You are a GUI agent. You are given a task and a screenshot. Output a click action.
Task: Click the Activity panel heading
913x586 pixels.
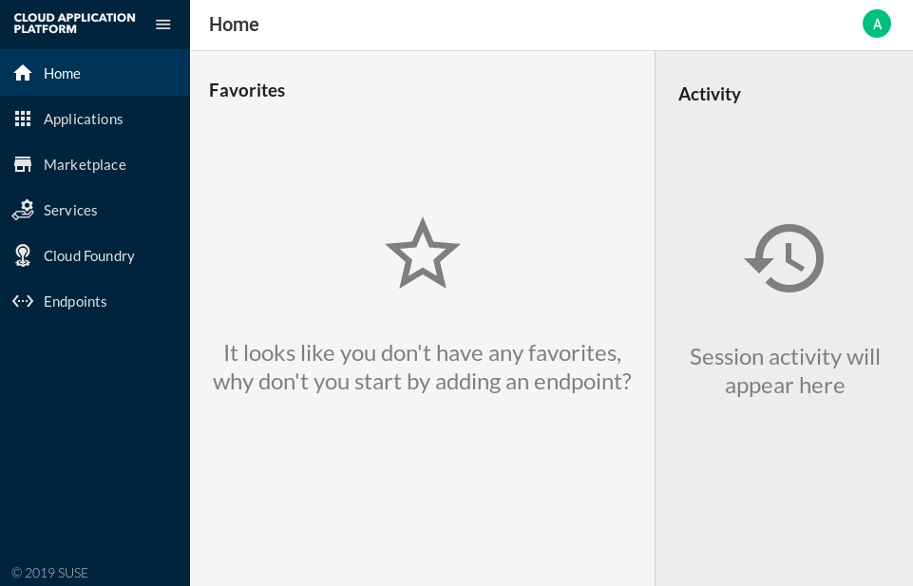(x=709, y=94)
